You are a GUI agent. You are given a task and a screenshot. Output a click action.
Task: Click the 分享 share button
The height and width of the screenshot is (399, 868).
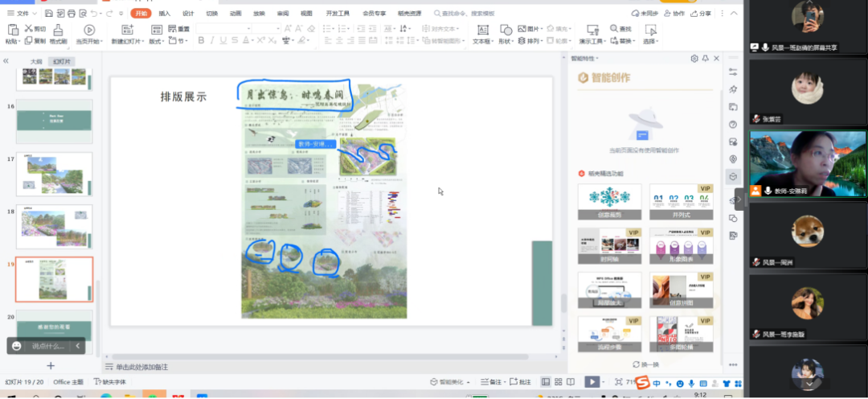tap(701, 14)
